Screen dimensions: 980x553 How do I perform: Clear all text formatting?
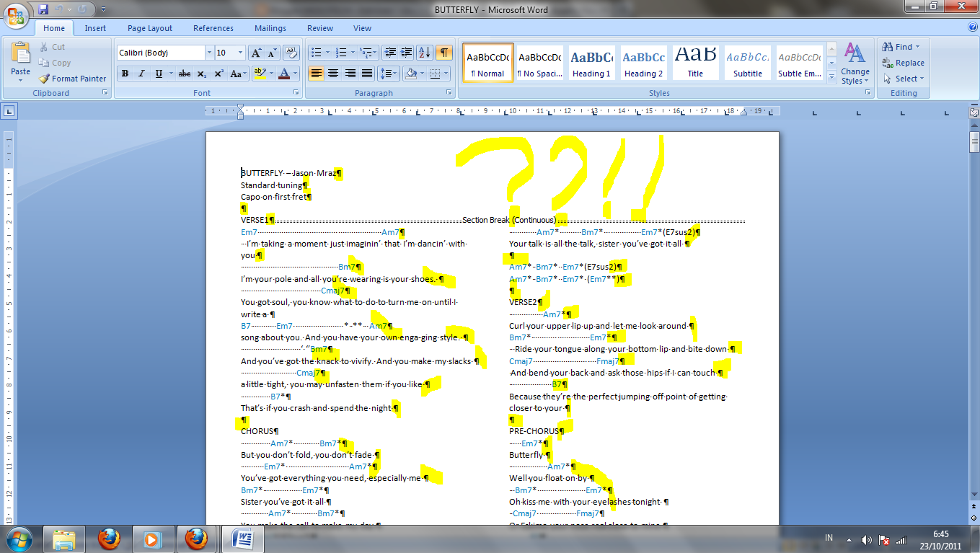291,53
